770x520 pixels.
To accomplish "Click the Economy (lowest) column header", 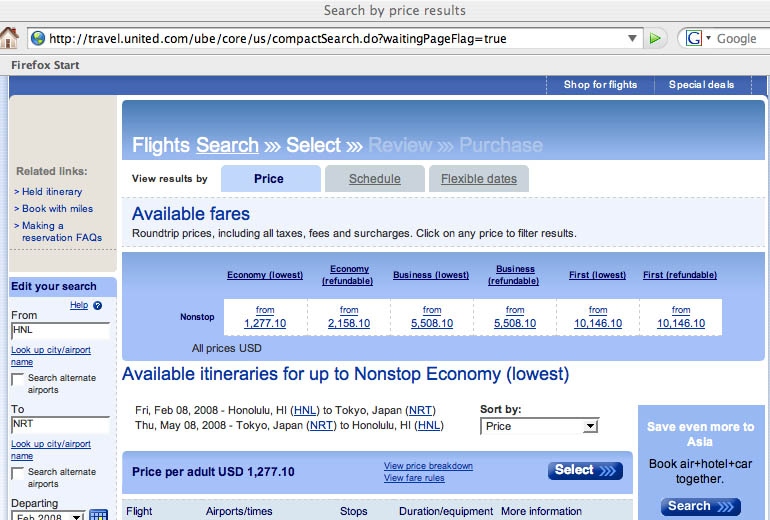I will pos(265,275).
